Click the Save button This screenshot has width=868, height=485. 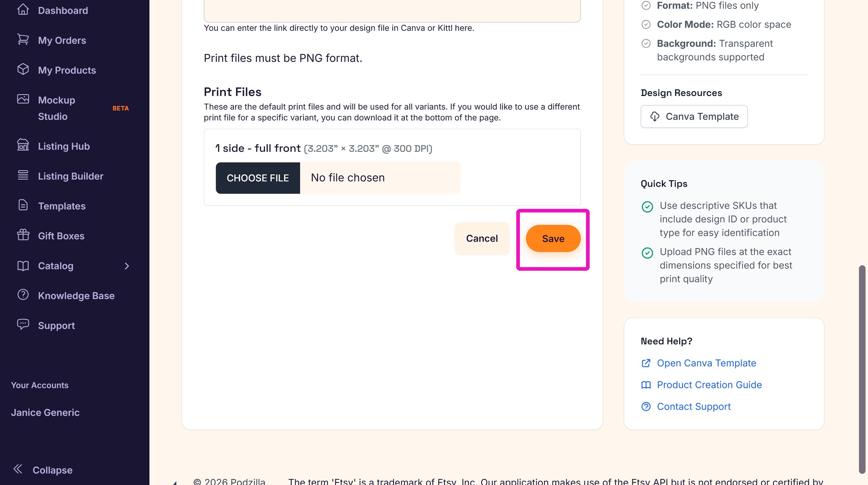553,239
